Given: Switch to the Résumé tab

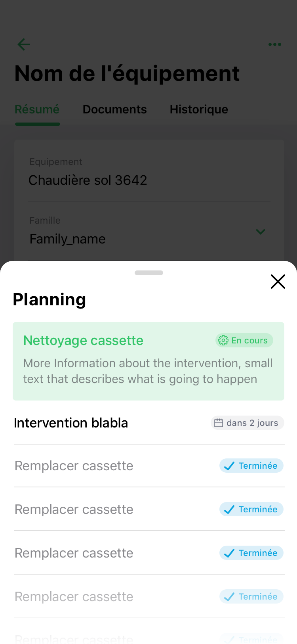Looking at the screenshot, I should [37, 109].
